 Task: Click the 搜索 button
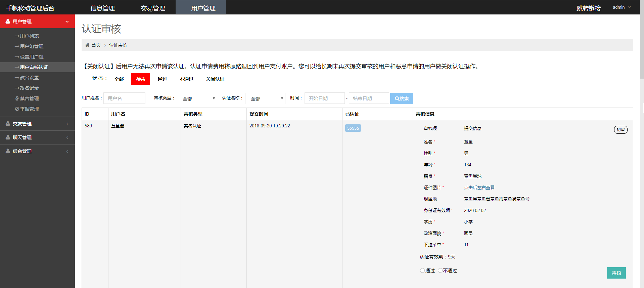click(402, 98)
